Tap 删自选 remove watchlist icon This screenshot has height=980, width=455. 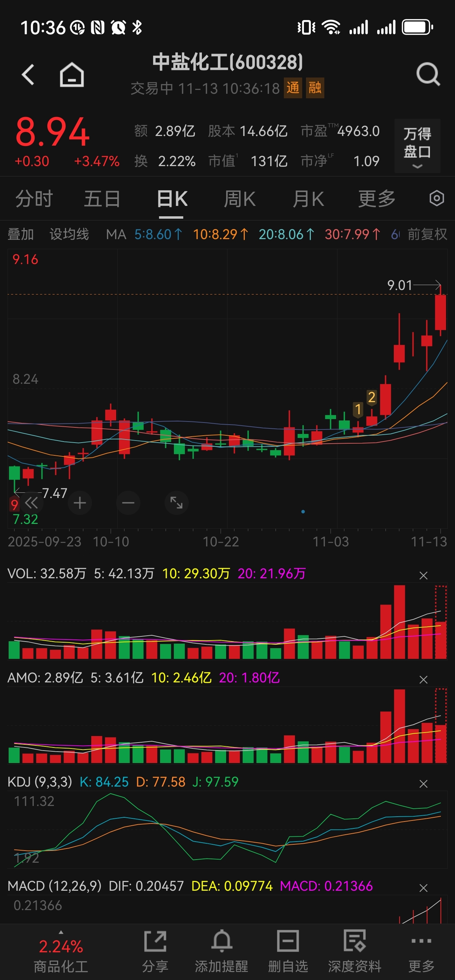click(x=288, y=941)
